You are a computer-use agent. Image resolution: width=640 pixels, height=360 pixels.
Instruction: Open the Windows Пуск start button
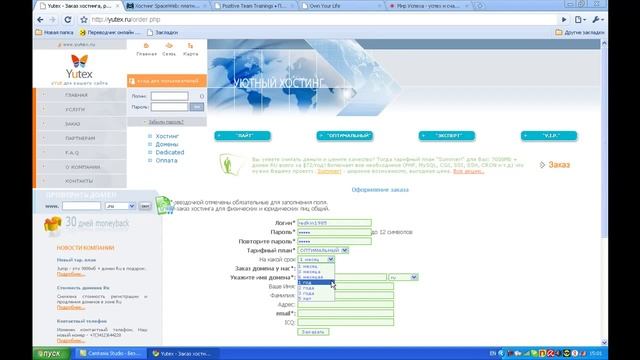[51, 353]
